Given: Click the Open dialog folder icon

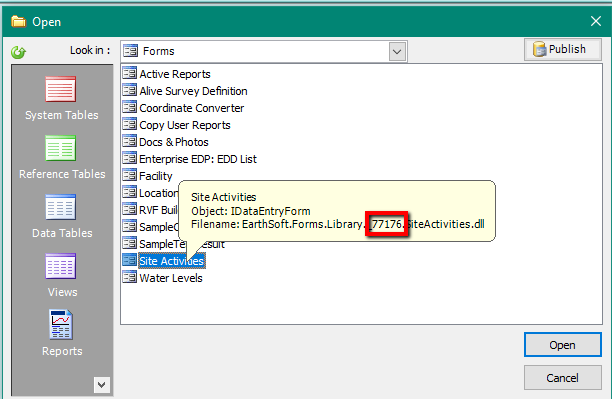Looking at the screenshot, I should [x=18, y=21].
